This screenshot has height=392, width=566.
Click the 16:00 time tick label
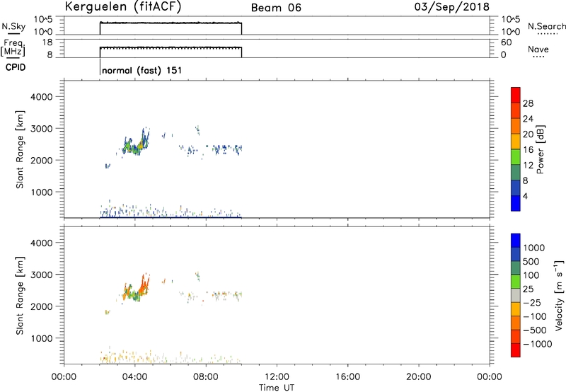click(347, 377)
